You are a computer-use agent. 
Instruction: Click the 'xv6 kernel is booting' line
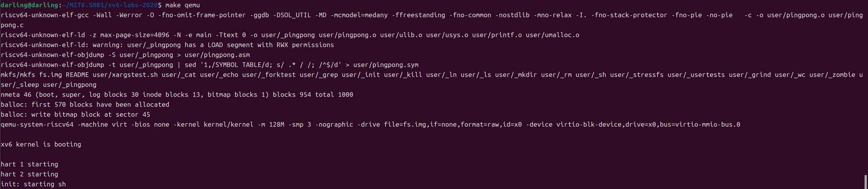pyautogui.click(x=41, y=144)
